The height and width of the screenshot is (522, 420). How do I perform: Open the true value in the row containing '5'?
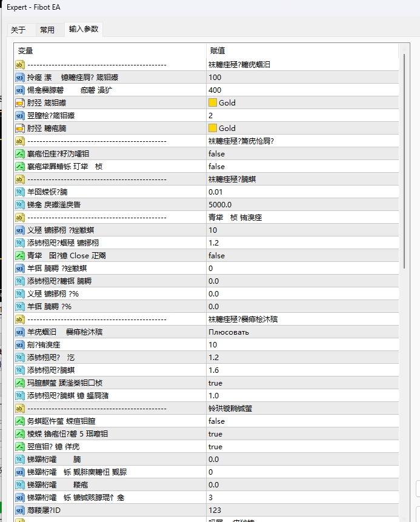click(302, 434)
